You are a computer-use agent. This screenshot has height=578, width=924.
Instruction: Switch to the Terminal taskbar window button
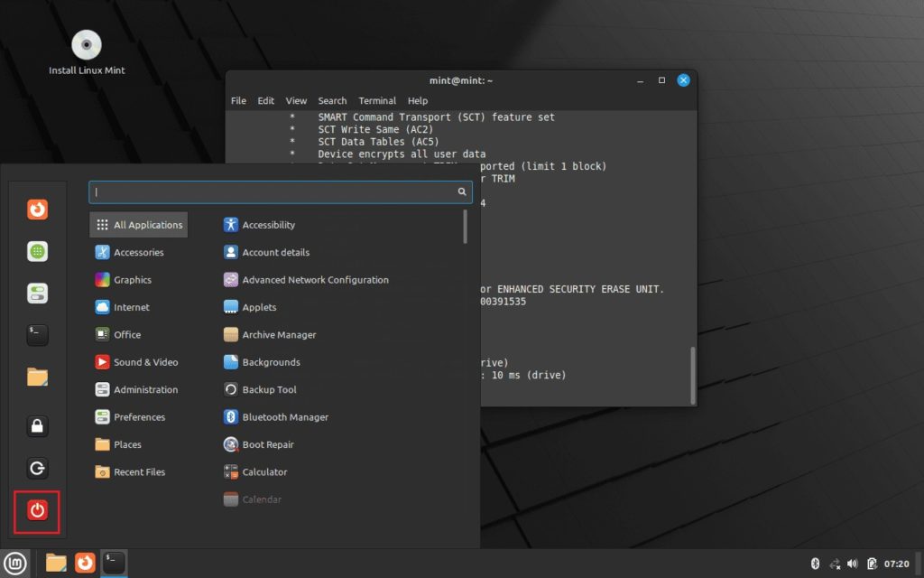(114, 564)
